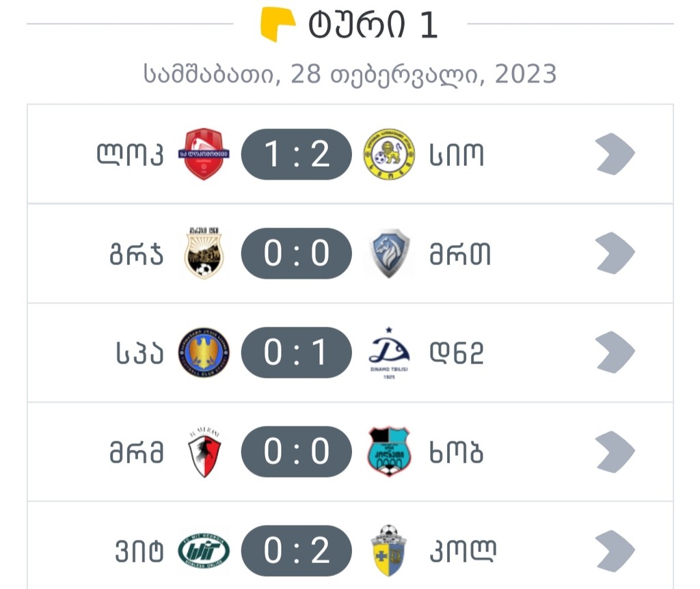The image size is (700, 589).
Task: Click the yellow ტური 1 flag icon
Action: 278,24
